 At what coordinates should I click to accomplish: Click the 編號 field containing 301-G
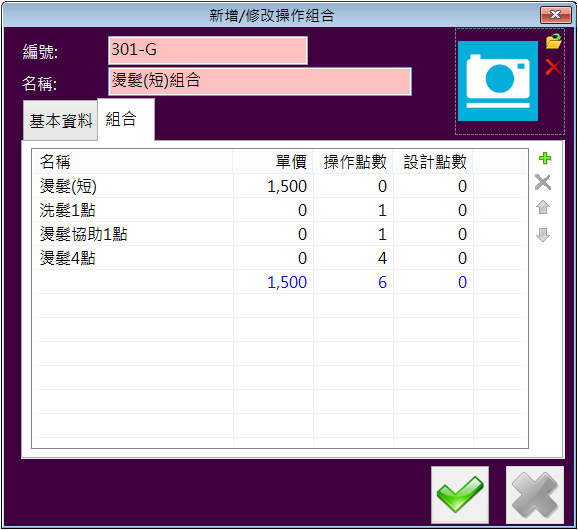tap(208, 50)
